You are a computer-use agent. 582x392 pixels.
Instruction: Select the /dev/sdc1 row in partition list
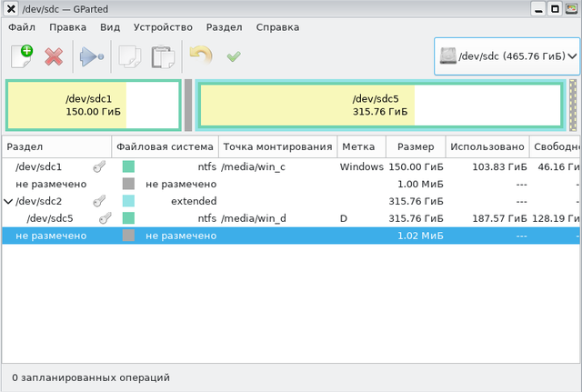[x=291, y=166]
